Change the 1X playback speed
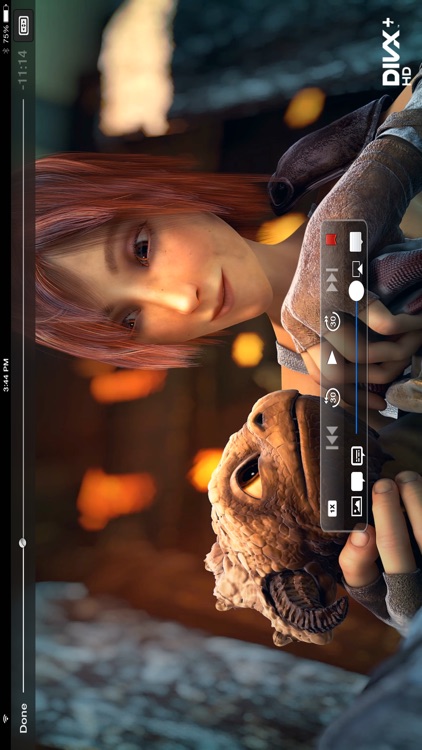This screenshot has height=750, width=422. (x=332, y=508)
